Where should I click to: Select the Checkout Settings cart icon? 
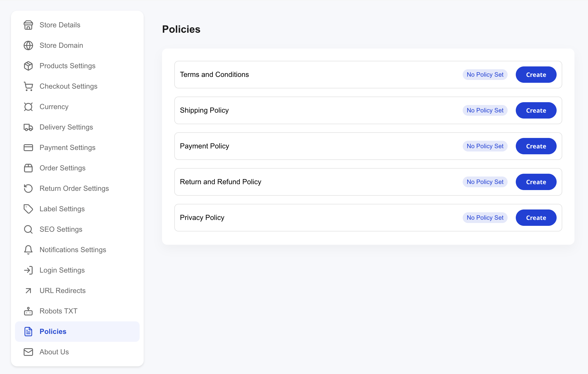[28, 86]
